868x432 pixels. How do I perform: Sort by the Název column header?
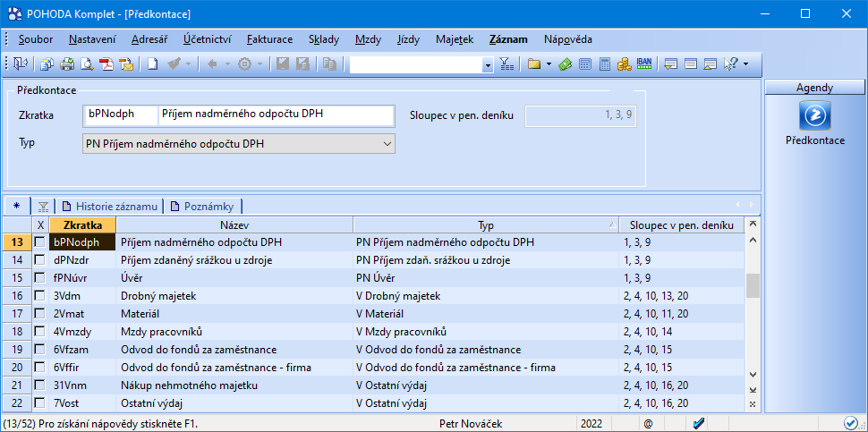(x=234, y=225)
